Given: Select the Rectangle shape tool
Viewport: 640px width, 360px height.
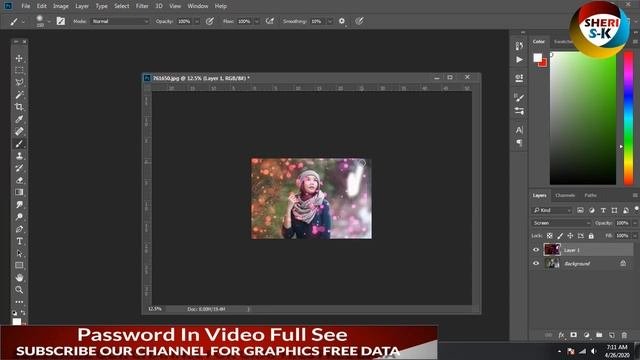Looking at the screenshot, I should point(19,265).
